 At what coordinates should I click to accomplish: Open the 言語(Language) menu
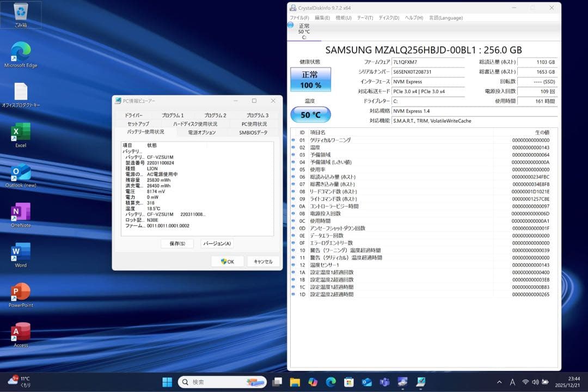(x=446, y=17)
